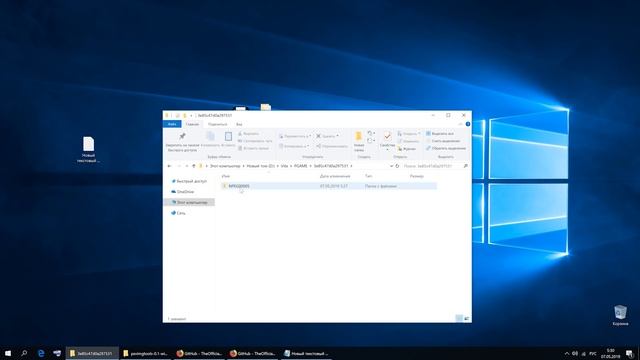The height and width of the screenshot is (360, 640).
Task: Select Network (Сеть) in navigation pane
Action: click(178, 213)
